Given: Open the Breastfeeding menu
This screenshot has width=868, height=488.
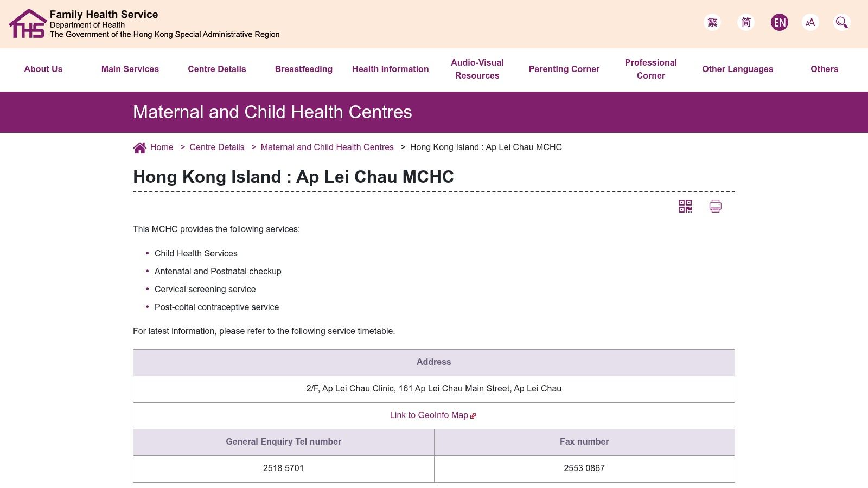Looking at the screenshot, I should tap(304, 69).
